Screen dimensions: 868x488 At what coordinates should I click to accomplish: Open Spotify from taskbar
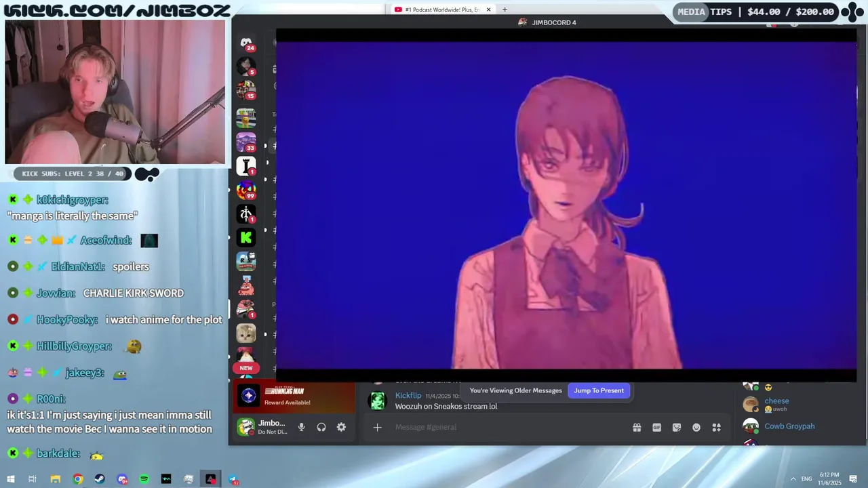click(144, 479)
